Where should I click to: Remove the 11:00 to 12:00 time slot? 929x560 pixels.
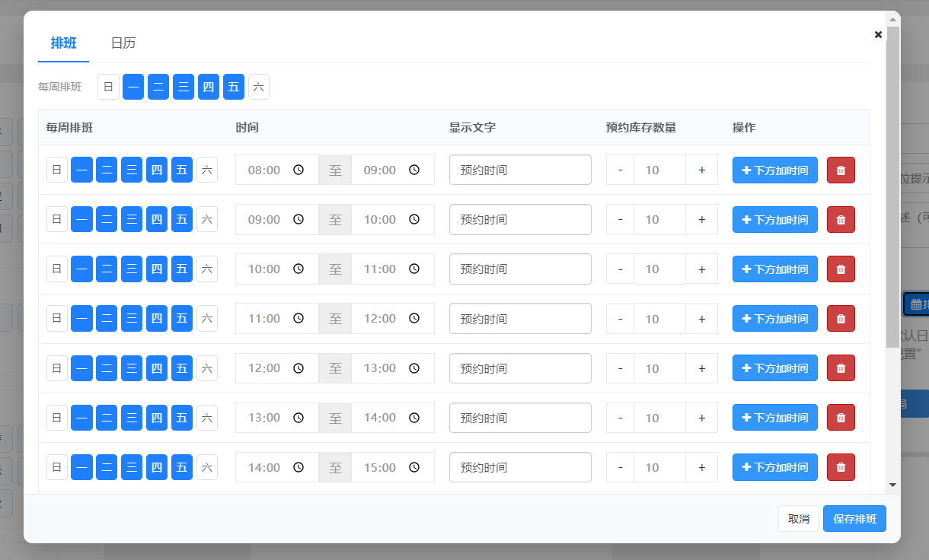coord(841,319)
